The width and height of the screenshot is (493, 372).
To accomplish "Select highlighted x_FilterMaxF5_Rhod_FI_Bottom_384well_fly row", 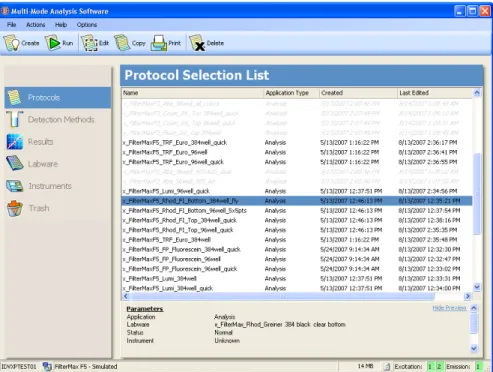I will coord(297,201).
